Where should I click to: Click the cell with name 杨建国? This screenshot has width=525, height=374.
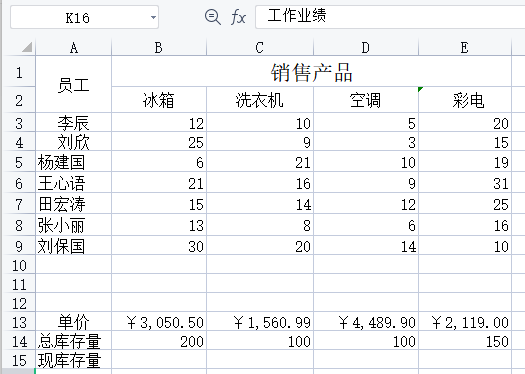pyautogui.click(x=74, y=161)
